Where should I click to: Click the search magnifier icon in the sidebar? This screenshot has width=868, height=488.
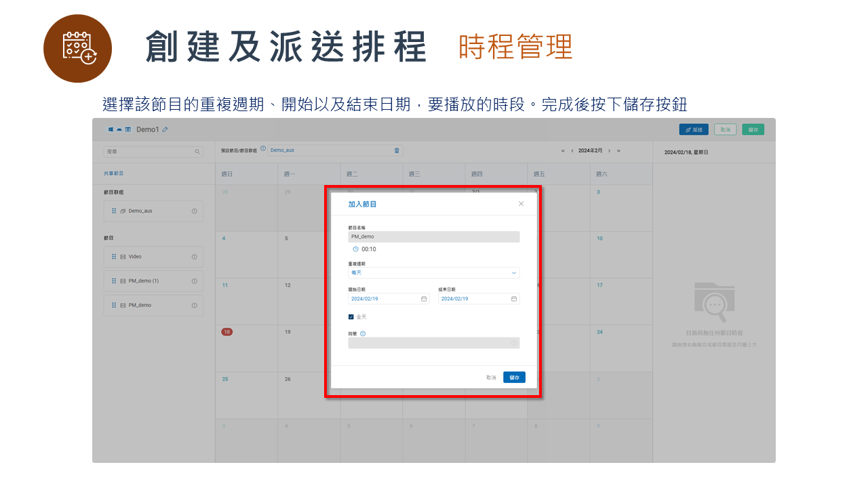tap(197, 151)
